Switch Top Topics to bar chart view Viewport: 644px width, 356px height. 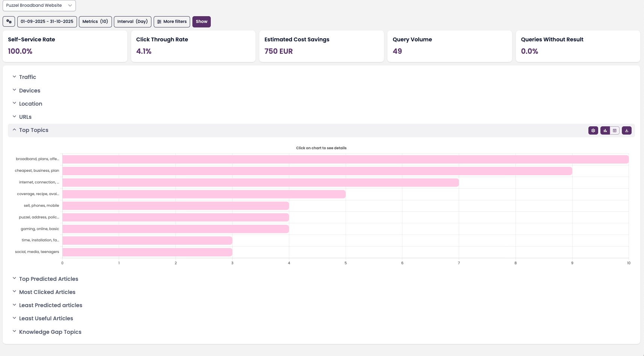click(x=605, y=130)
